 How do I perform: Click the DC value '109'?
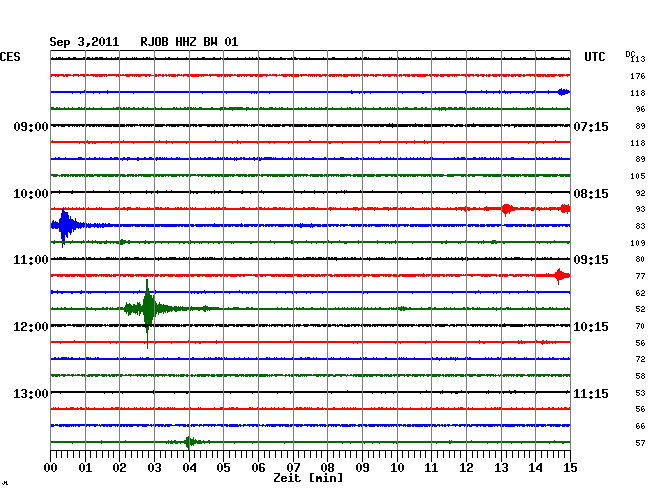point(638,243)
